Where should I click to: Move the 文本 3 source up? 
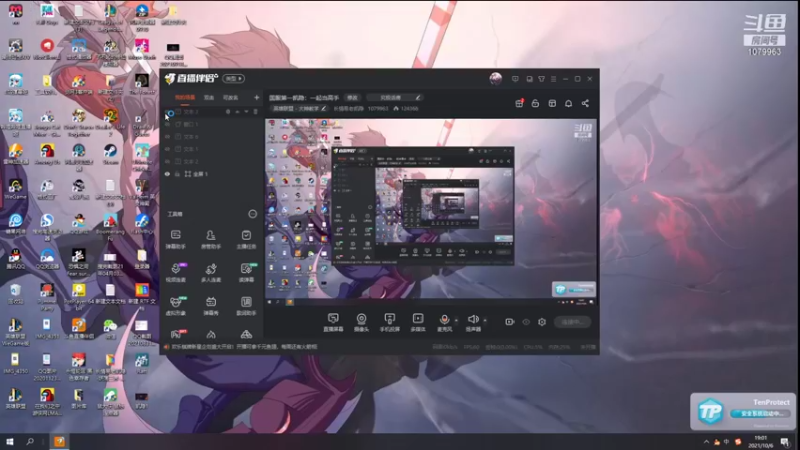237,112
